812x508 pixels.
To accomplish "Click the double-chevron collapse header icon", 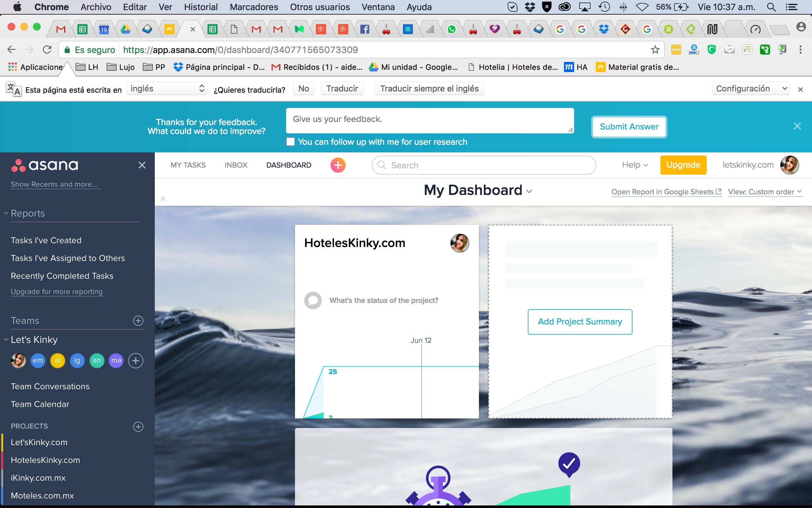I will click(163, 199).
